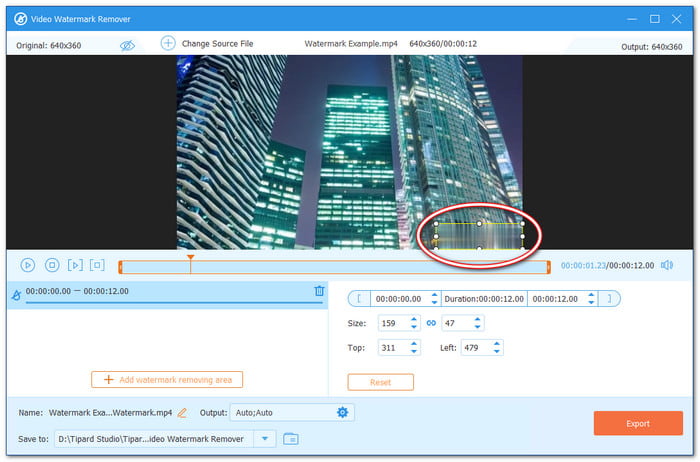Screen dimensions: 700x462
Task: Decrease the width size value 159
Action: click(414, 327)
